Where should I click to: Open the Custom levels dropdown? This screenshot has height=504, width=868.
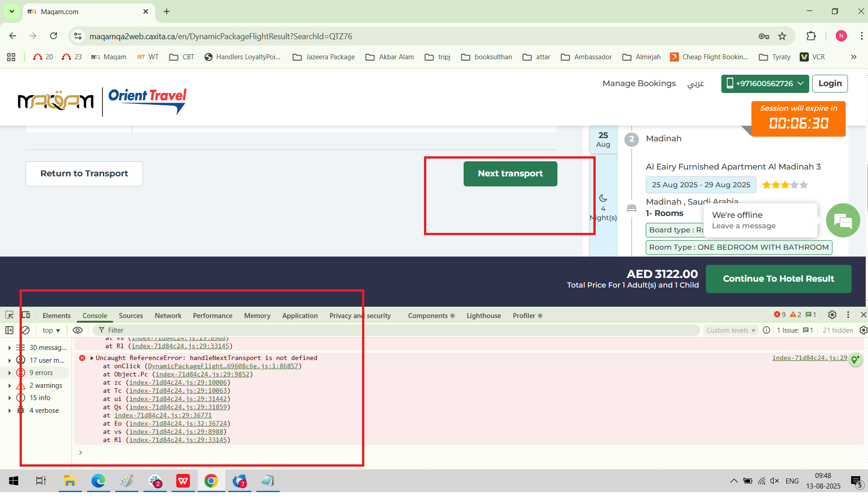[x=730, y=330]
